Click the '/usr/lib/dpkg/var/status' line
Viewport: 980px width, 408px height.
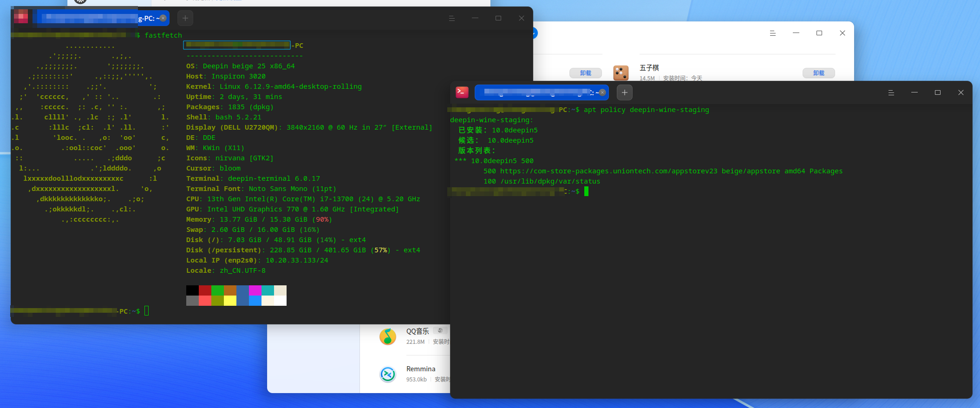pyautogui.click(x=550, y=181)
